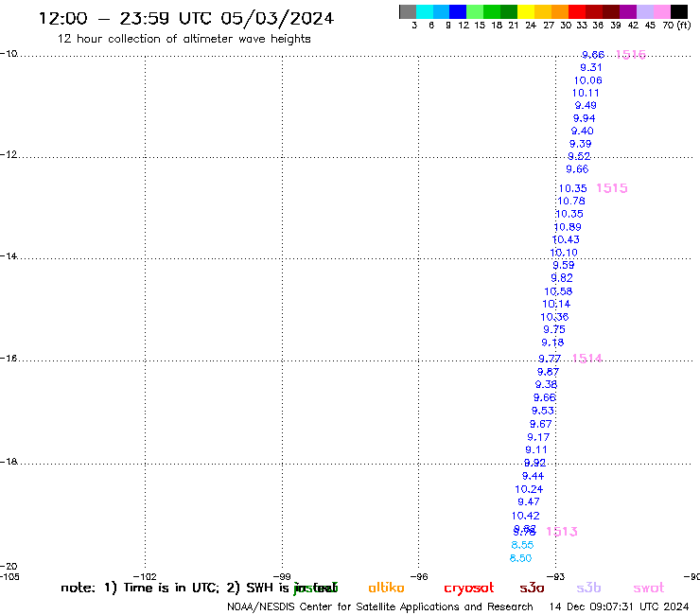Click the wave height value '10.11'
This screenshot has width=700, height=615.
(x=586, y=93)
